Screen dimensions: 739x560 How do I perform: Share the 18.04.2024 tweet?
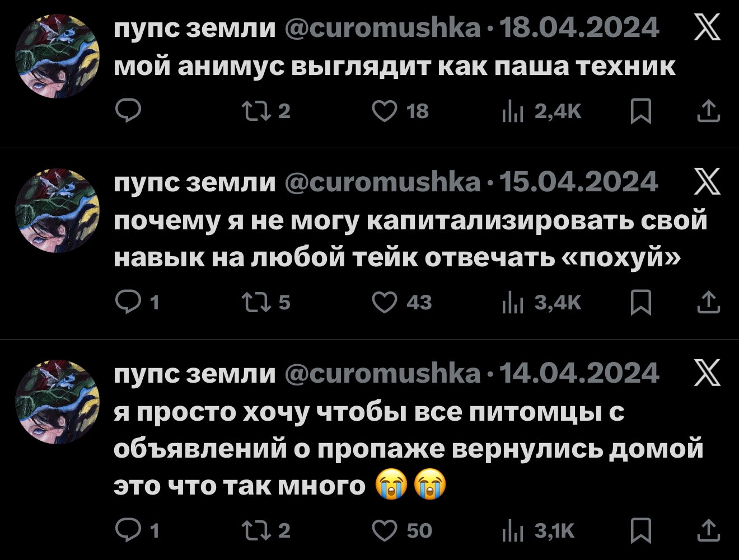tap(708, 111)
